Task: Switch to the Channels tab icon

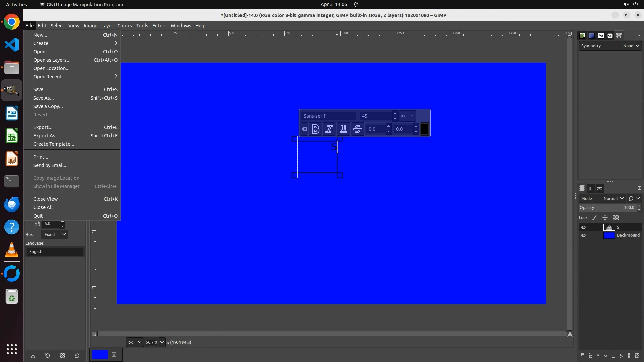Action: tap(591, 188)
